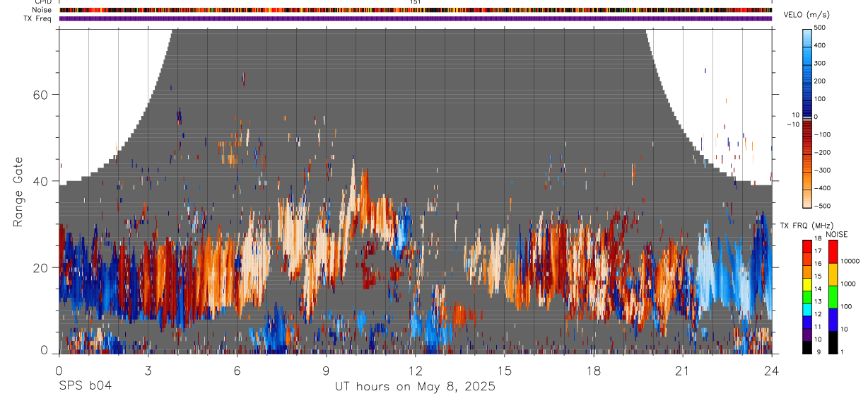The height and width of the screenshot is (401, 868).
Task: Click the green segment of the TX FRQ bar
Action: [808, 297]
